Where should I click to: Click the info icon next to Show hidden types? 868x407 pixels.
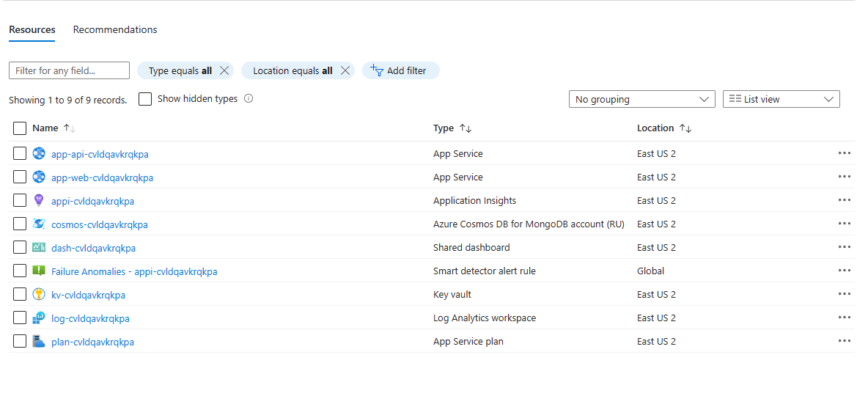coord(249,98)
